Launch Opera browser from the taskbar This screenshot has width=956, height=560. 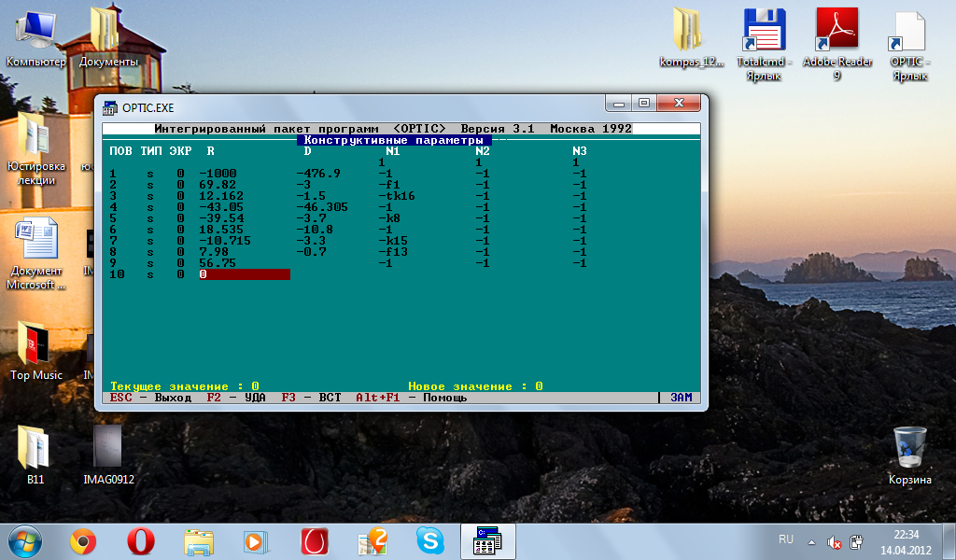(x=141, y=541)
